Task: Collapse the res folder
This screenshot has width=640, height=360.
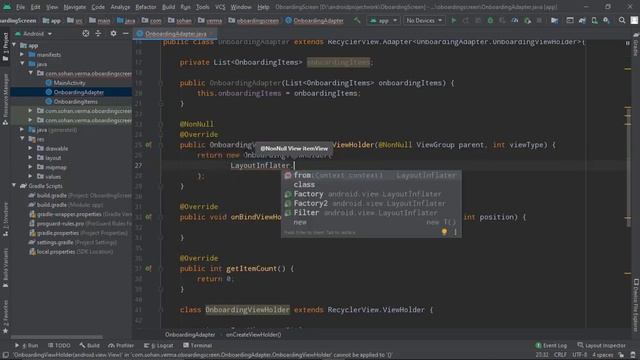Action: point(22,139)
